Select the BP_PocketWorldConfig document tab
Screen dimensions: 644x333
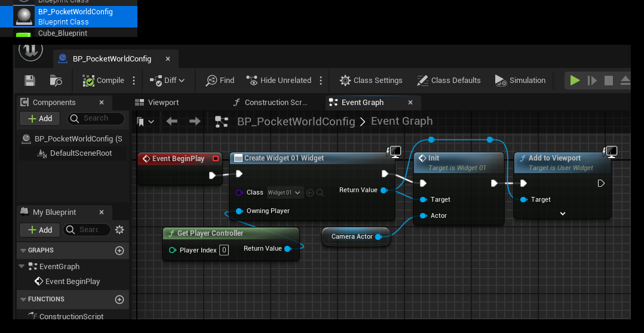tap(112, 58)
